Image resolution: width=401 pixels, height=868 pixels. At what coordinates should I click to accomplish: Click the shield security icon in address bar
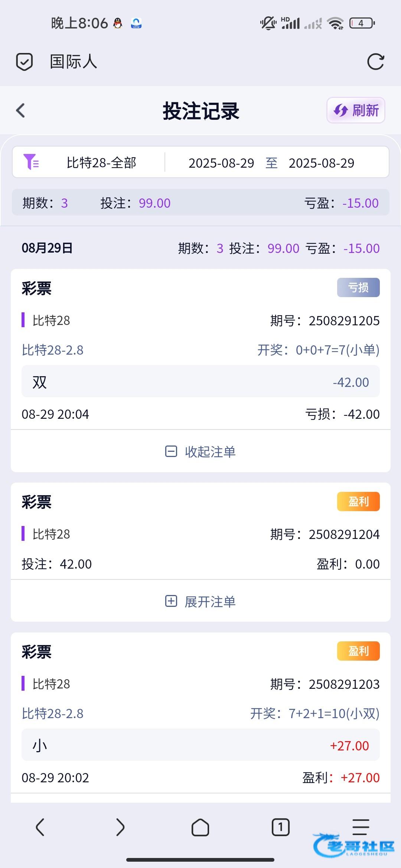(x=25, y=62)
